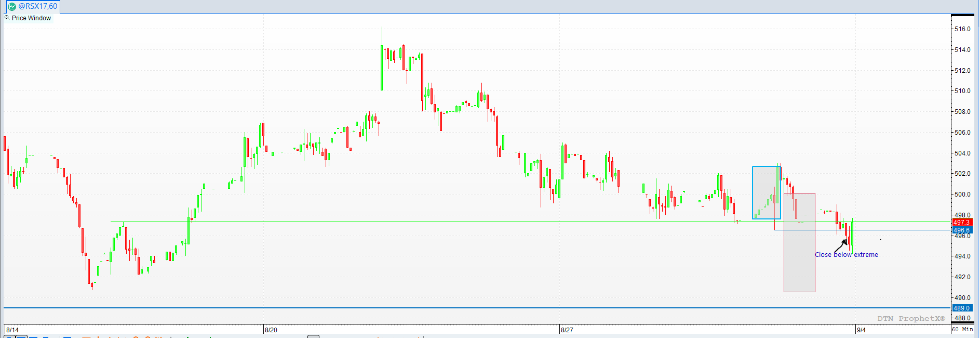Click the blue 489.0 price tag

coord(961,308)
